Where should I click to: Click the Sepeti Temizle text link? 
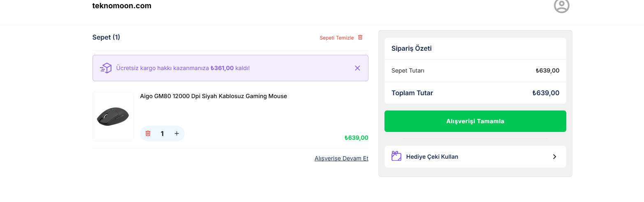[x=336, y=38]
